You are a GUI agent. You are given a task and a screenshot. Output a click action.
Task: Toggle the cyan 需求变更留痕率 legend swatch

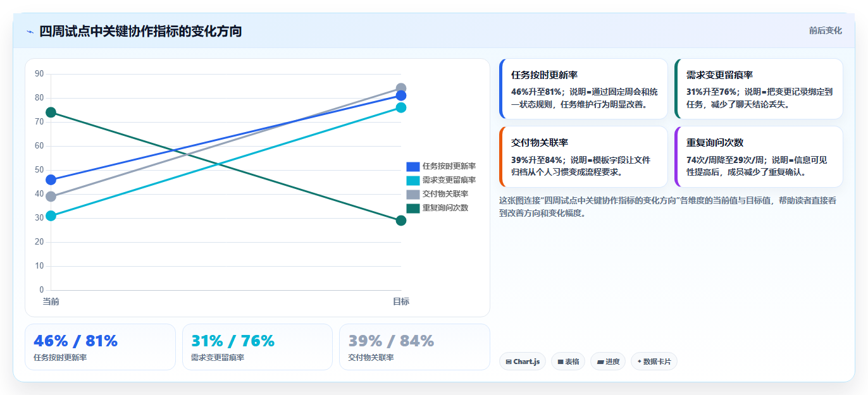point(412,180)
